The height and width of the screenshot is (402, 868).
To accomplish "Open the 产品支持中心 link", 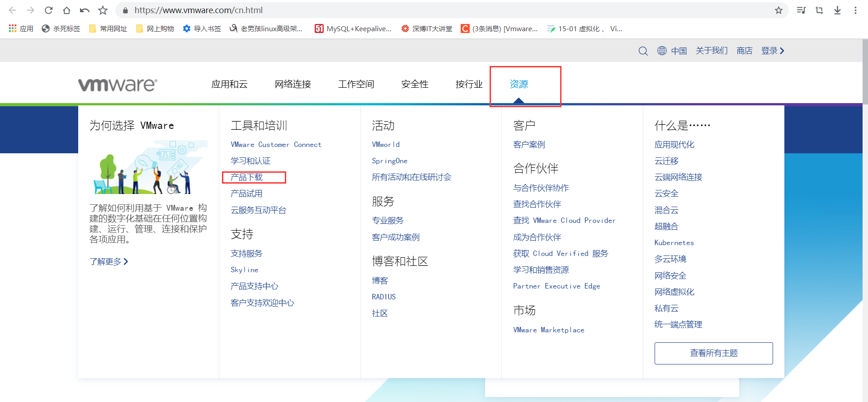I will click(x=255, y=286).
